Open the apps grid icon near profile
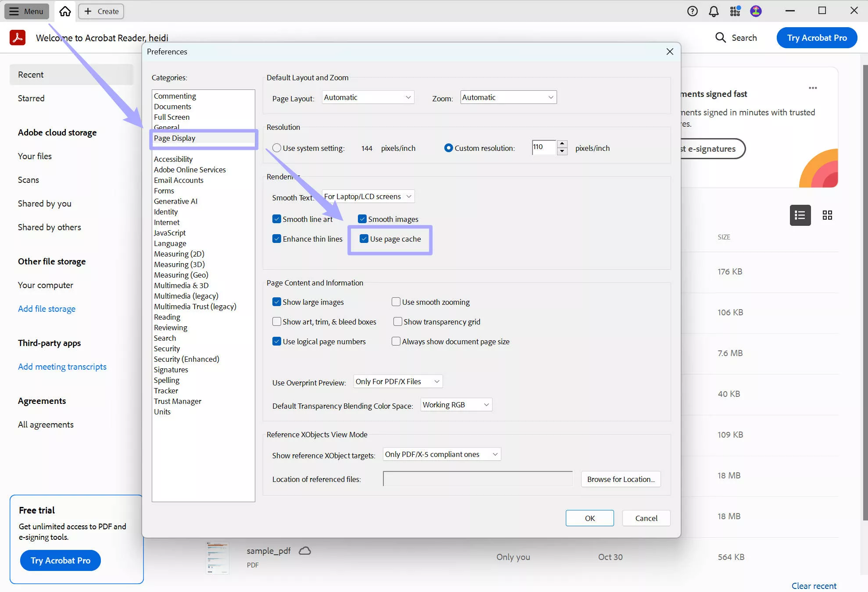 pos(735,11)
